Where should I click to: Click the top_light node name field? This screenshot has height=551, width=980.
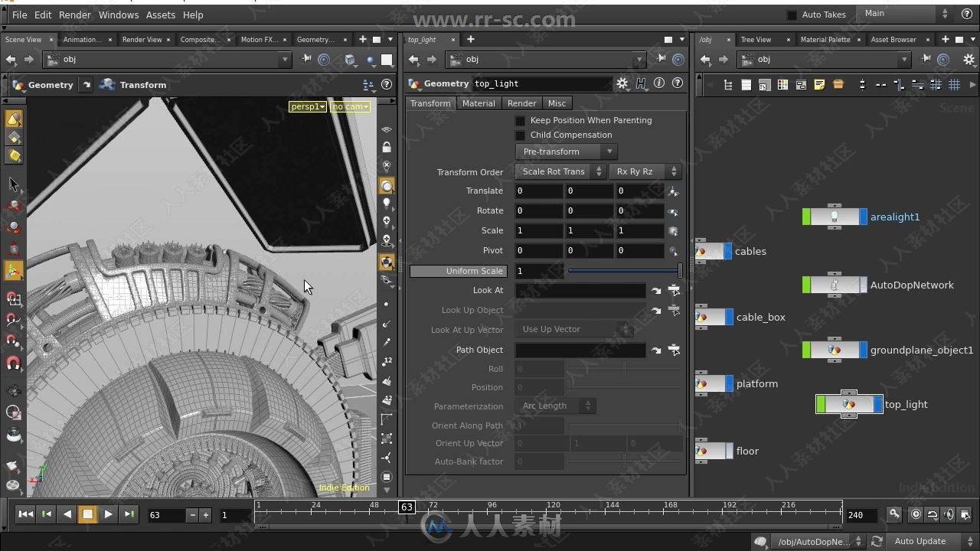point(543,83)
